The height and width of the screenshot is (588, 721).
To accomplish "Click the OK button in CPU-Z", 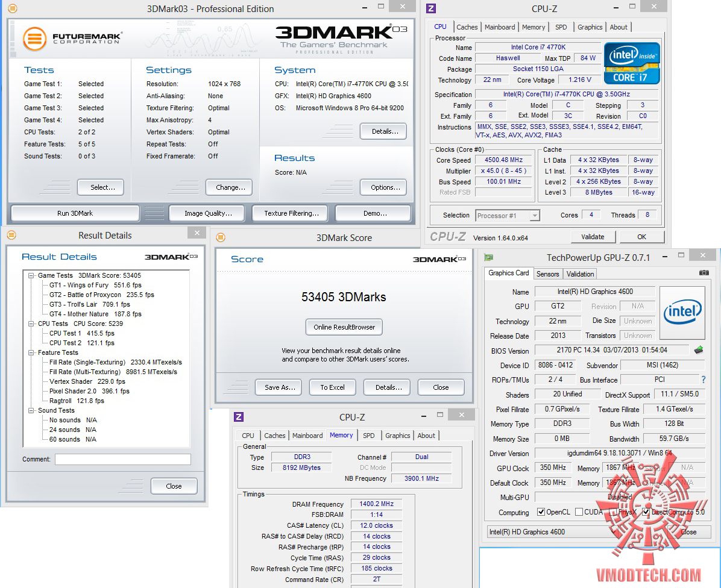I will tap(641, 237).
